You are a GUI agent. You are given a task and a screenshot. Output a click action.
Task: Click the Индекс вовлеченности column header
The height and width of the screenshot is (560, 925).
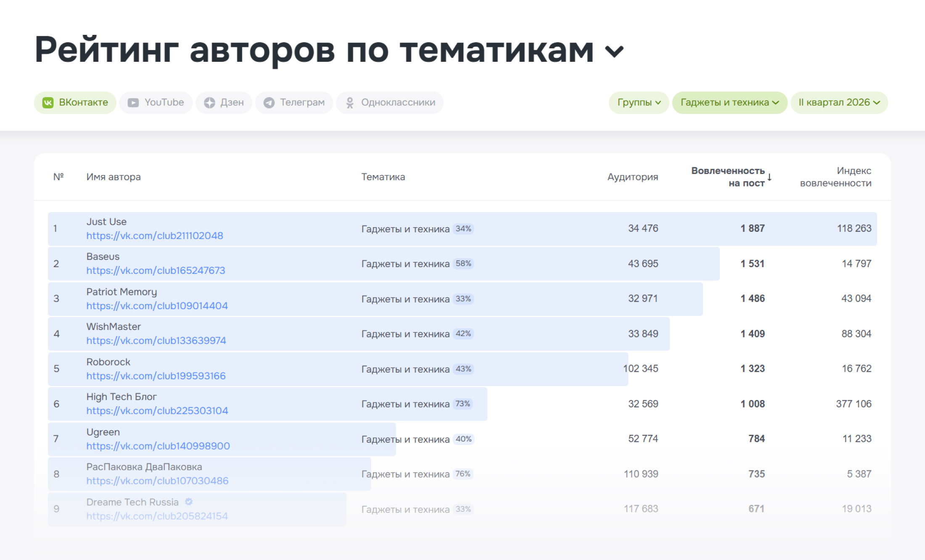pyautogui.click(x=835, y=177)
